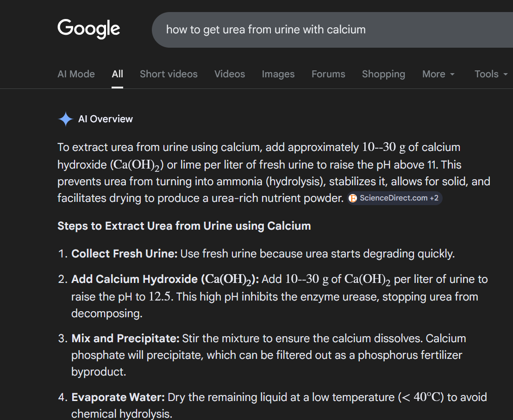Click the Google logo

[89, 29]
